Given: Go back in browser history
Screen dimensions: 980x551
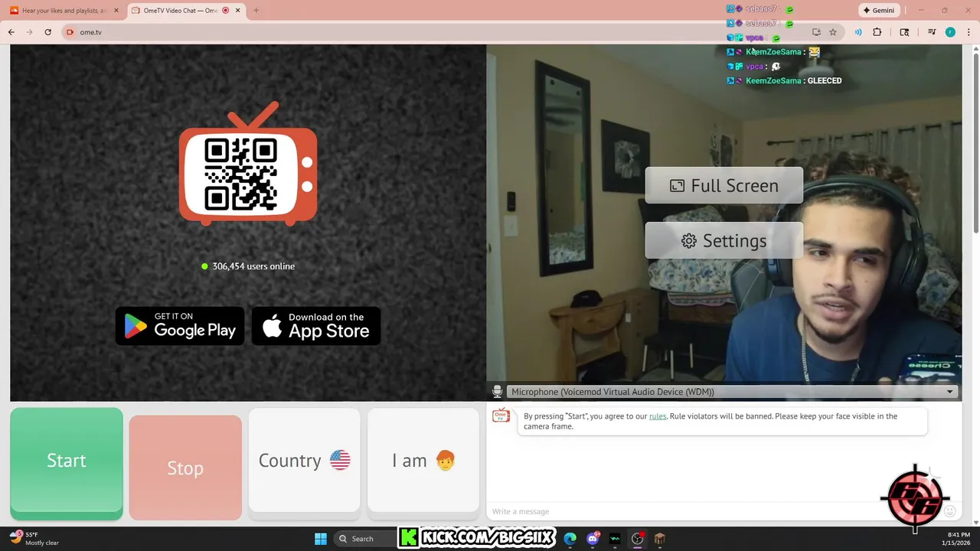Looking at the screenshot, I should (x=11, y=32).
